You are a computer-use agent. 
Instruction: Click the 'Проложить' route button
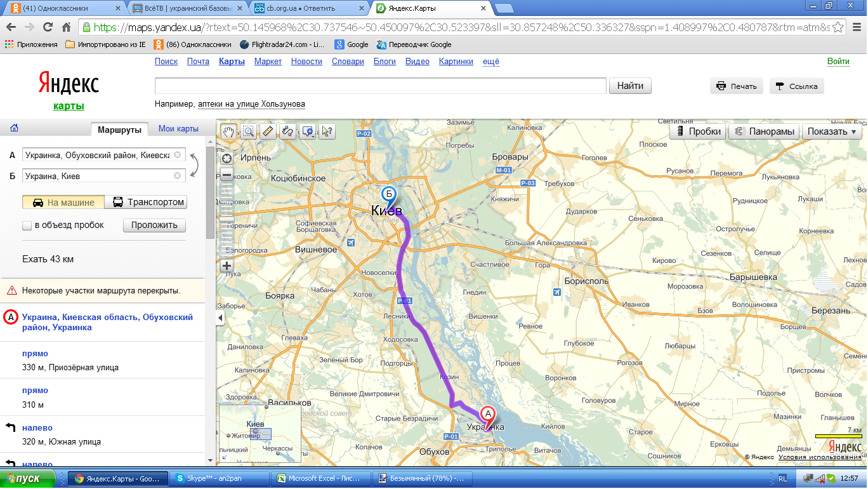coord(154,225)
